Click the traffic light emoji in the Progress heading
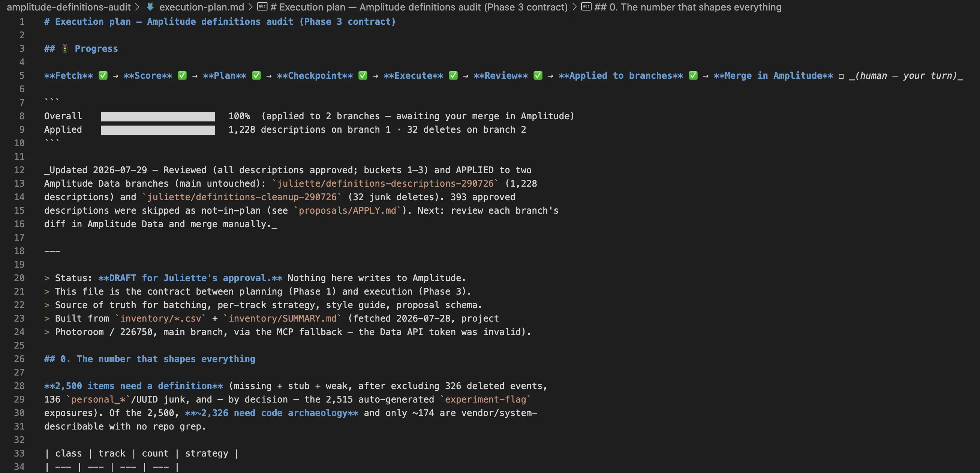This screenshot has height=473, width=980. (x=65, y=48)
